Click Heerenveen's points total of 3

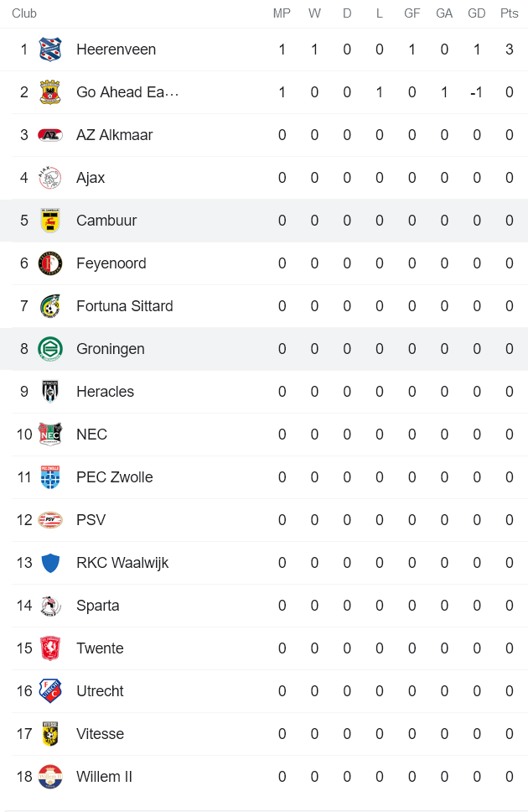(x=509, y=49)
